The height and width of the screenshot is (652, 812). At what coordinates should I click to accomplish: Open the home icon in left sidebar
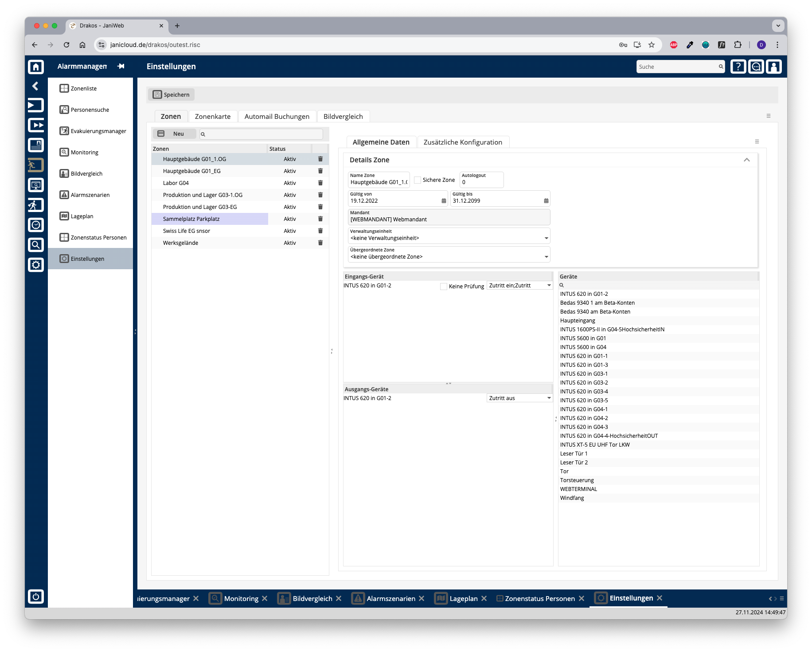(x=36, y=67)
